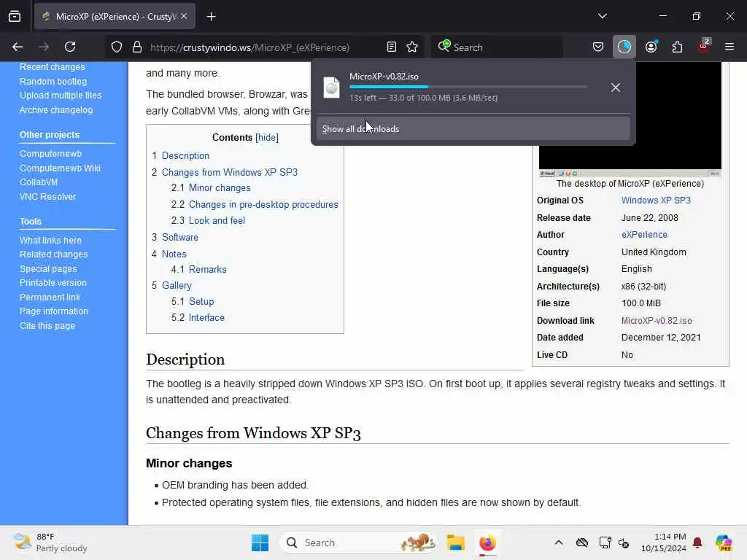Viewport: 747px width, 560px height.
Task: Open Printable version tool link
Action: (x=53, y=283)
